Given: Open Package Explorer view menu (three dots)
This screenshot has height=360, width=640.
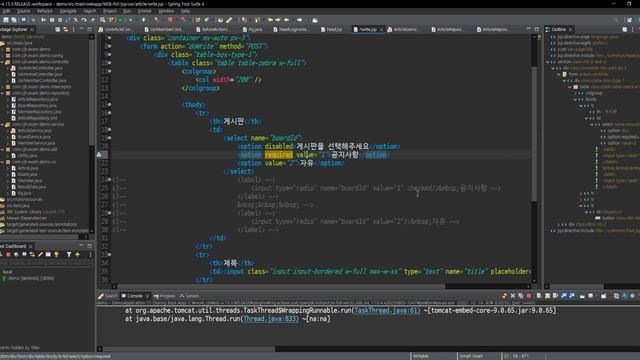Looking at the screenshot, I should (73, 29).
